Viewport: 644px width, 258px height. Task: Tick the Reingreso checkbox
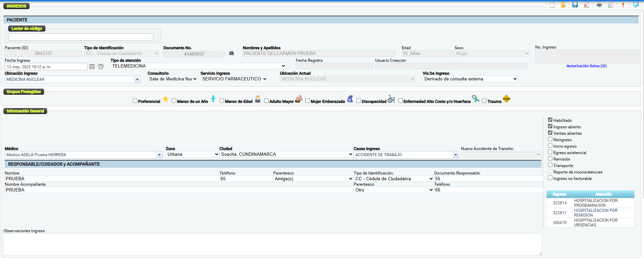(x=550, y=139)
